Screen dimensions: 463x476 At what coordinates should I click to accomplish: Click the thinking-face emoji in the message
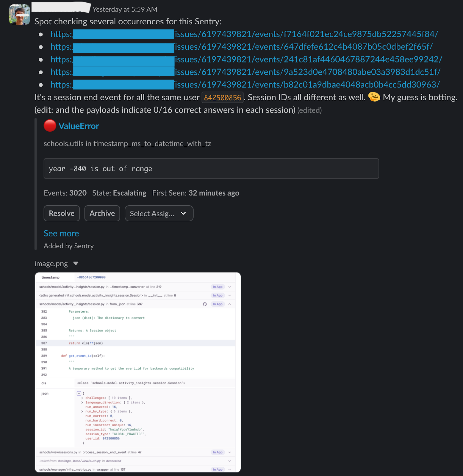click(x=374, y=97)
